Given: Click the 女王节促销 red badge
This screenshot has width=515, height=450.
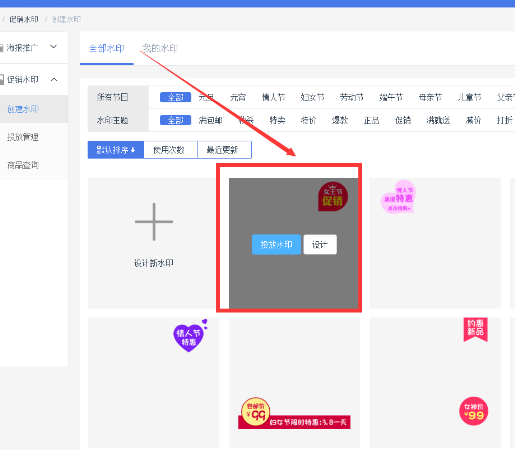Looking at the screenshot, I should [x=333, y=197].
